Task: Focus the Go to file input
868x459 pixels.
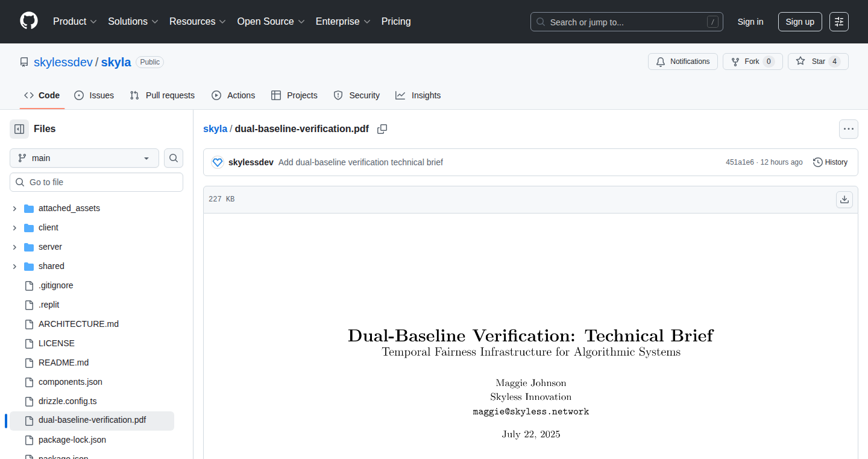Action: tap(96, 182)
